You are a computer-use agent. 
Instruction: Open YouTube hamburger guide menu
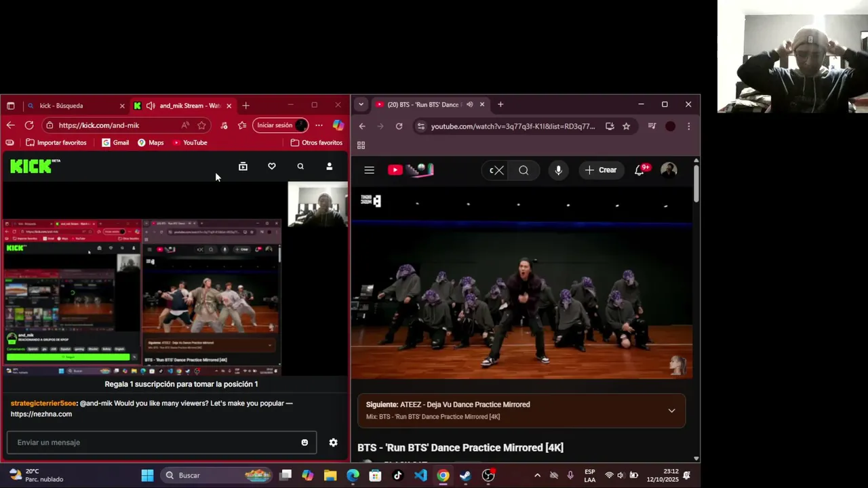369,170
